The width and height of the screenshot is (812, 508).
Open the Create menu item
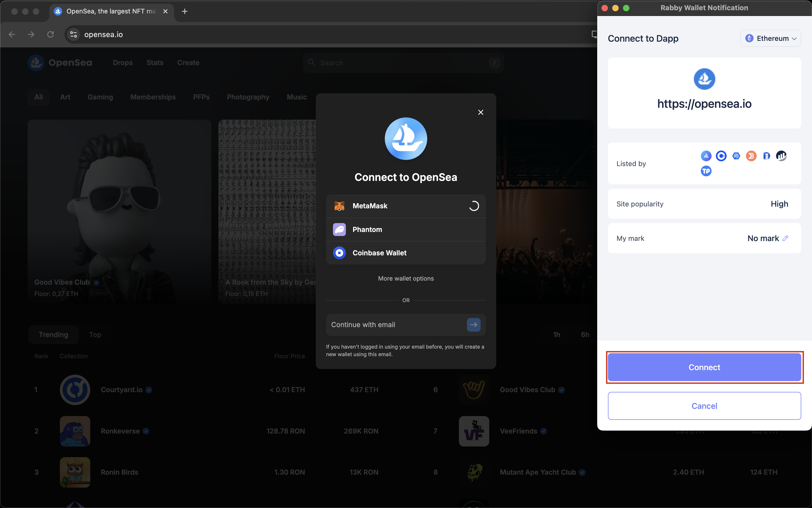tap(188, 63)
